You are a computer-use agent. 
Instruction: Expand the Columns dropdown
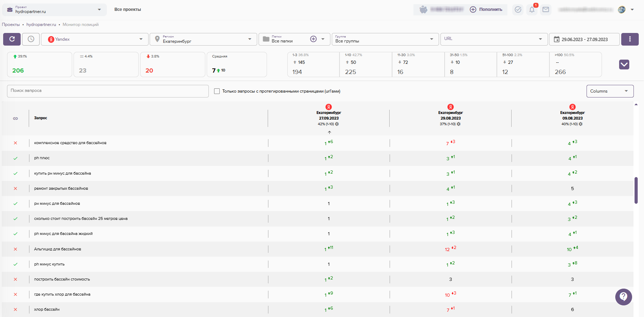point(610,91)
